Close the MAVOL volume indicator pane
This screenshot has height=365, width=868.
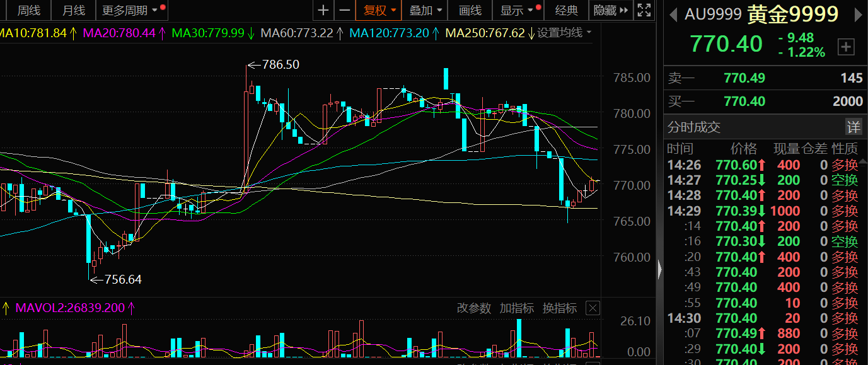[x=593, y=308]
